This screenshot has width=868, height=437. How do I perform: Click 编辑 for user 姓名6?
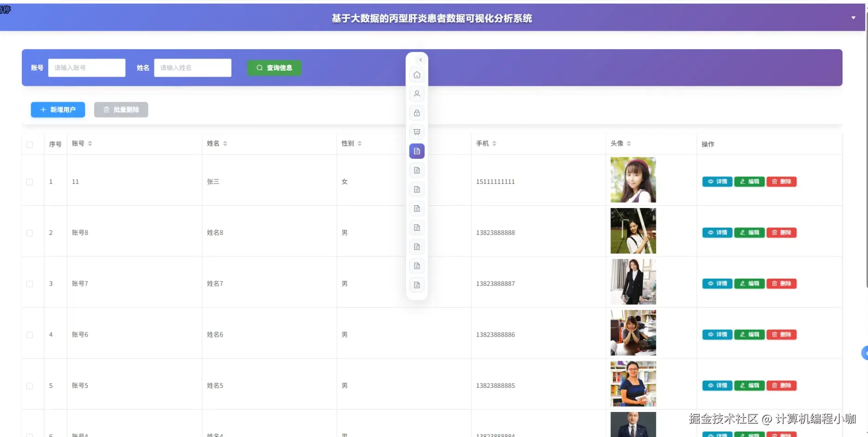pyautogui.click(x=749, y=334)
